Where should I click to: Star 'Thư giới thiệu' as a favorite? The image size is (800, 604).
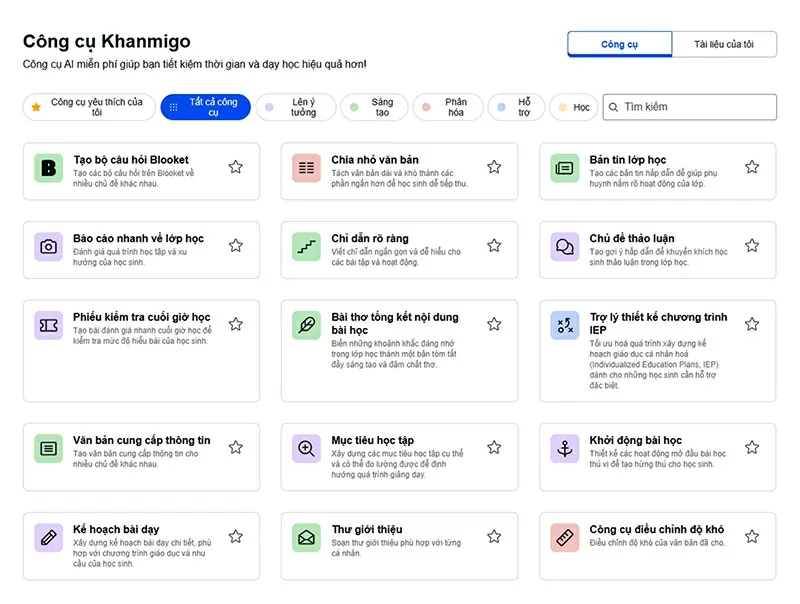point(493,536)
